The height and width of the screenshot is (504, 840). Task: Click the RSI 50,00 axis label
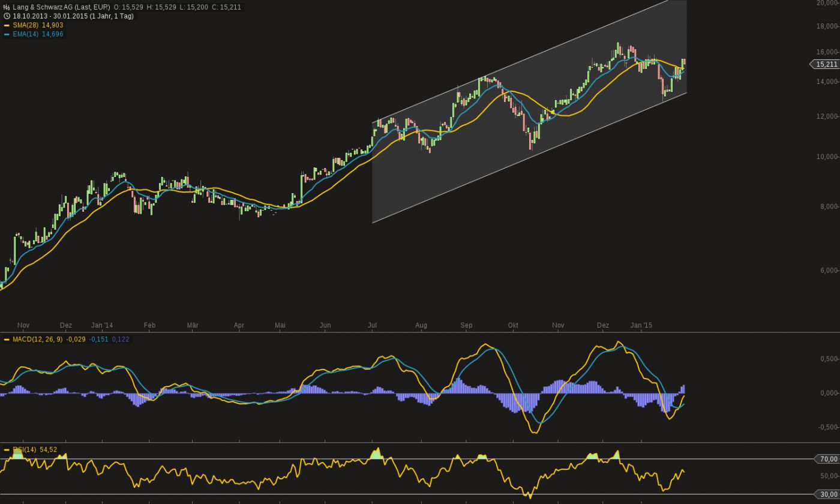tap(828, 476)
